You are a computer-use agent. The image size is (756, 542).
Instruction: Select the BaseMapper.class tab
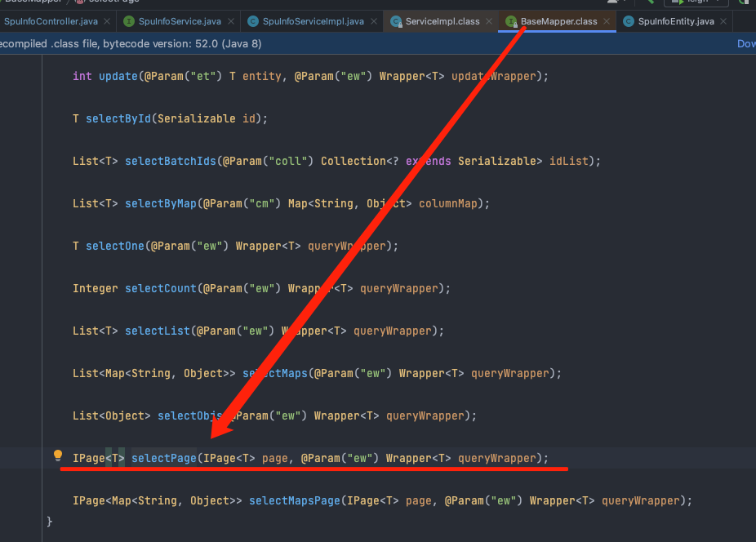(x=558, y=21)
